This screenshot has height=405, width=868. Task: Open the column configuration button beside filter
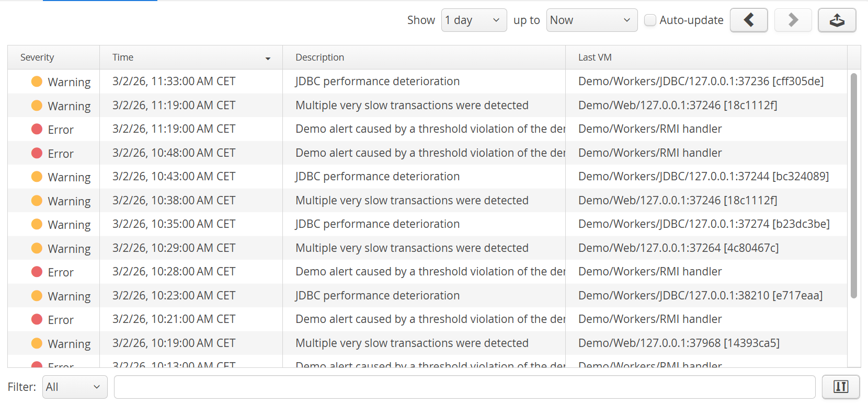tap(840, 387)
